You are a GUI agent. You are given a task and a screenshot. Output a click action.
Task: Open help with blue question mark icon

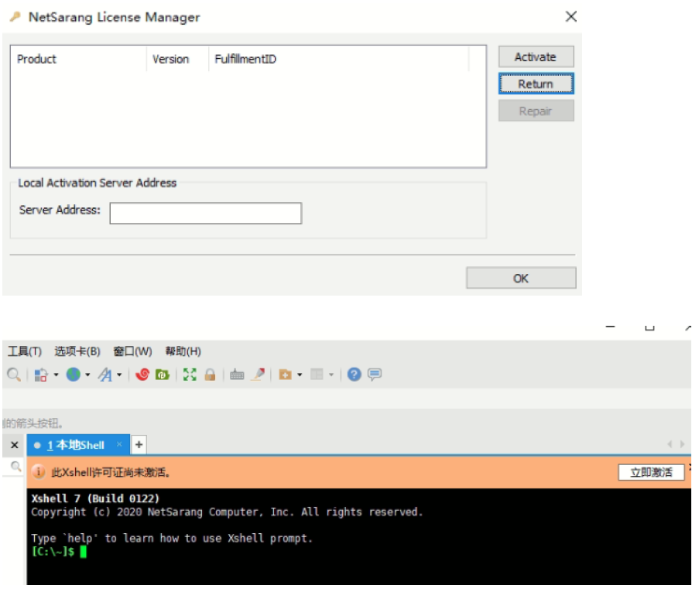click(x=355, y=375)
